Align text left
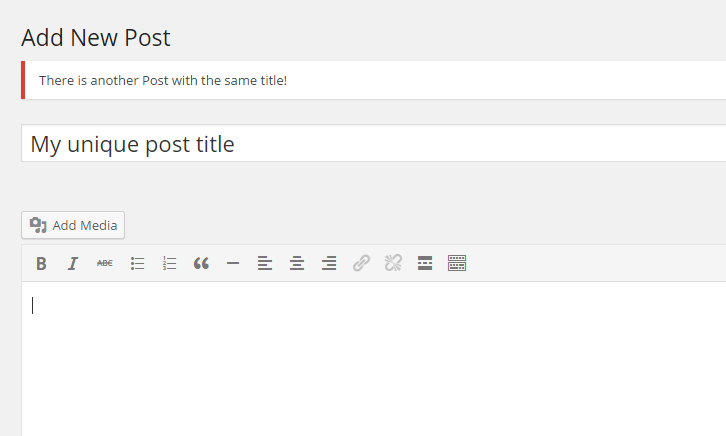The width and height of the screenshot is (726, 436). [265, 263]
